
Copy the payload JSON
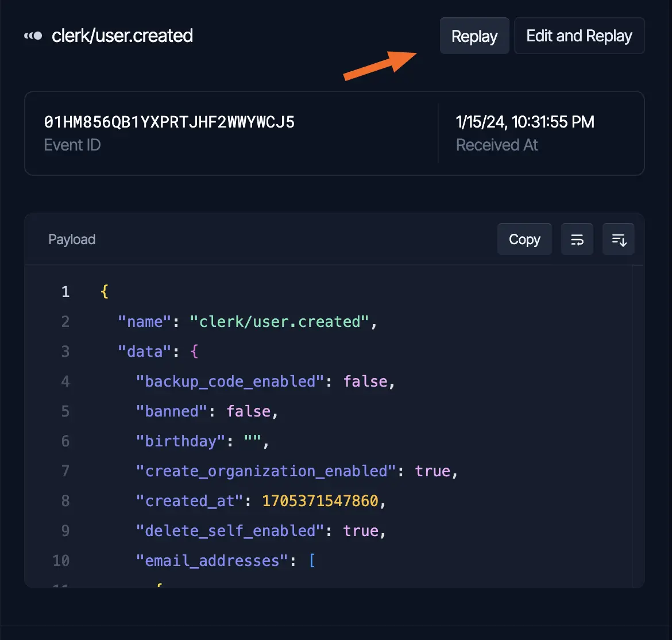[524, 239]
